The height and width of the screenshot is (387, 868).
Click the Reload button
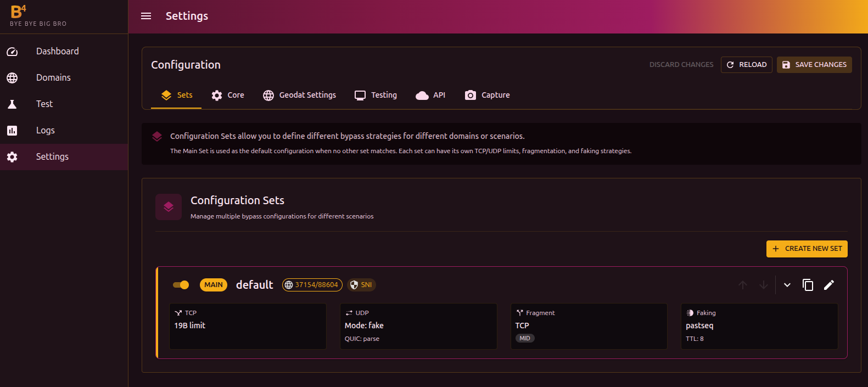tap(746, 65)
